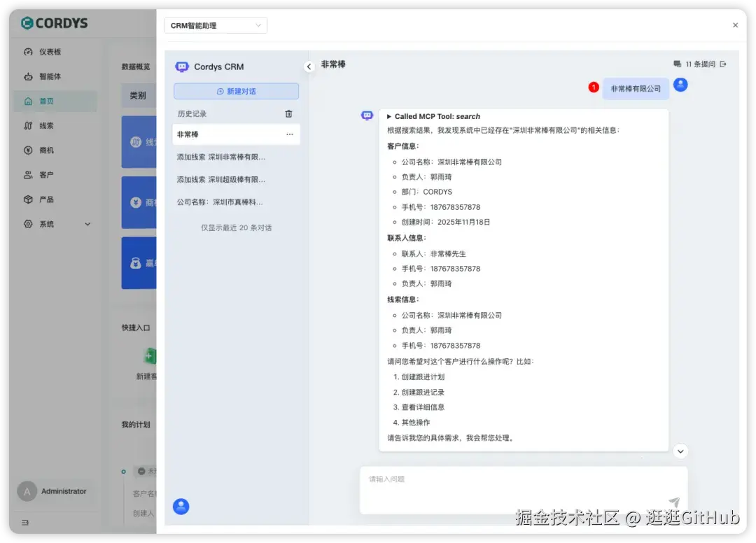The height and width of the screenshot is (543, 756).
Task: Send a message using the paper plane icon
Action: pos(673,502)
